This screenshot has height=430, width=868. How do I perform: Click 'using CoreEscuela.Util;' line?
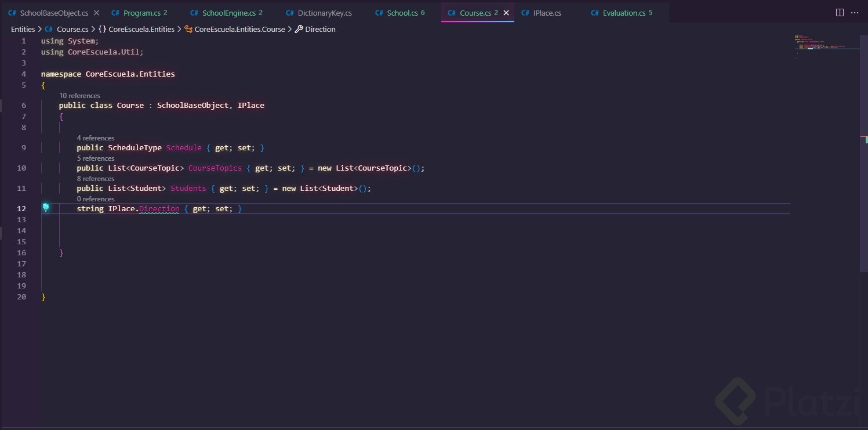pos(92,52)
